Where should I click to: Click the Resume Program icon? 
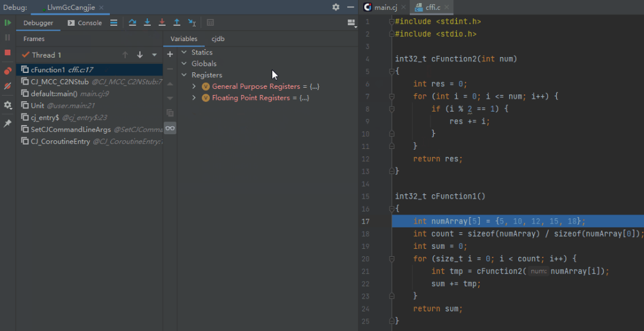tap(8, 23)
